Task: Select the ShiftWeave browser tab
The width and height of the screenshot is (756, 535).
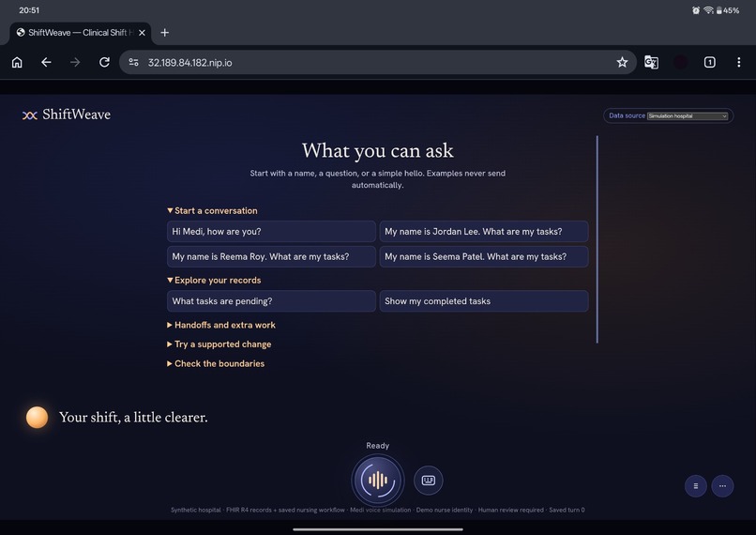Action: coord(80,32)
